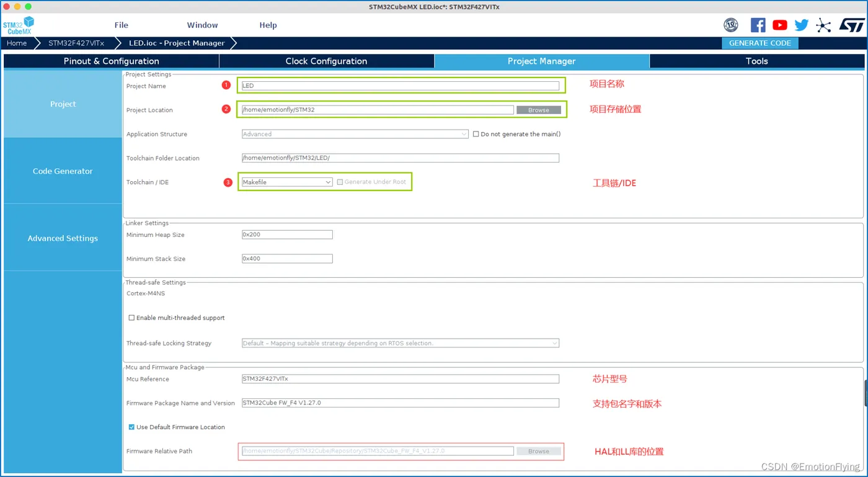Click the 'Linker Settings' group title

pos(147,223)
